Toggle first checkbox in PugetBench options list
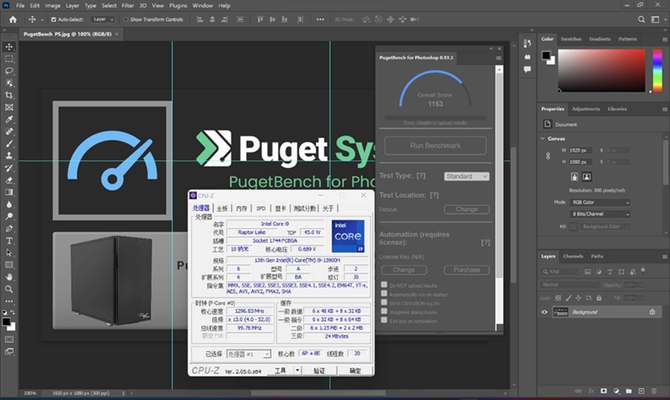670x400 pixels. point(384,285)
